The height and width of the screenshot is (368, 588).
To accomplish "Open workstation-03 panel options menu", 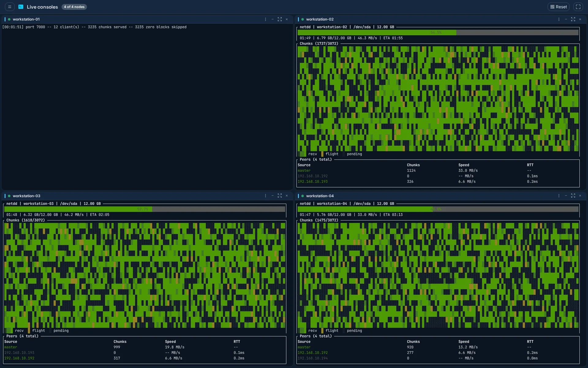I will (266, 196).
